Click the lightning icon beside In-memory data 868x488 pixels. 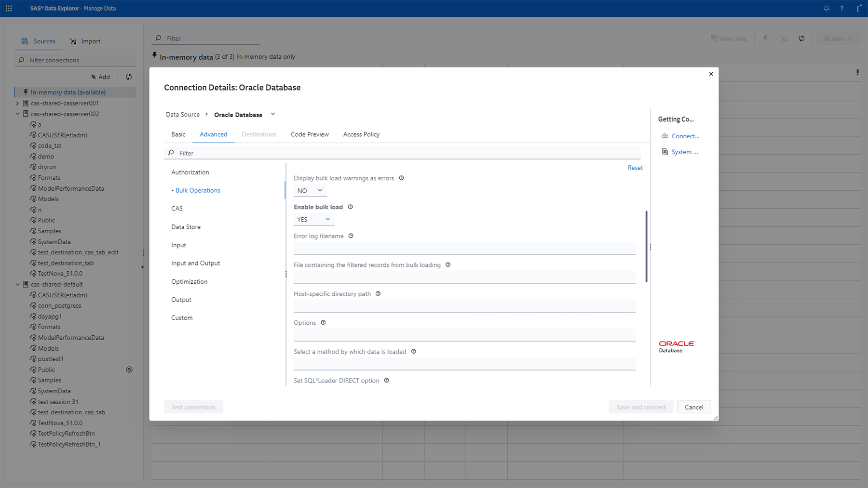[x=25, y=92]
